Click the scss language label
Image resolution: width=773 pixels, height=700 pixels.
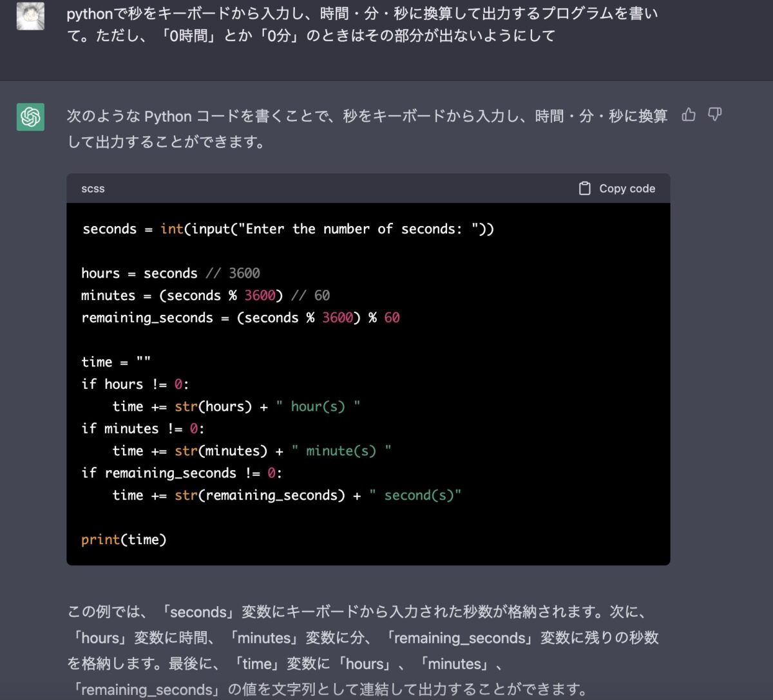(93, 188)
